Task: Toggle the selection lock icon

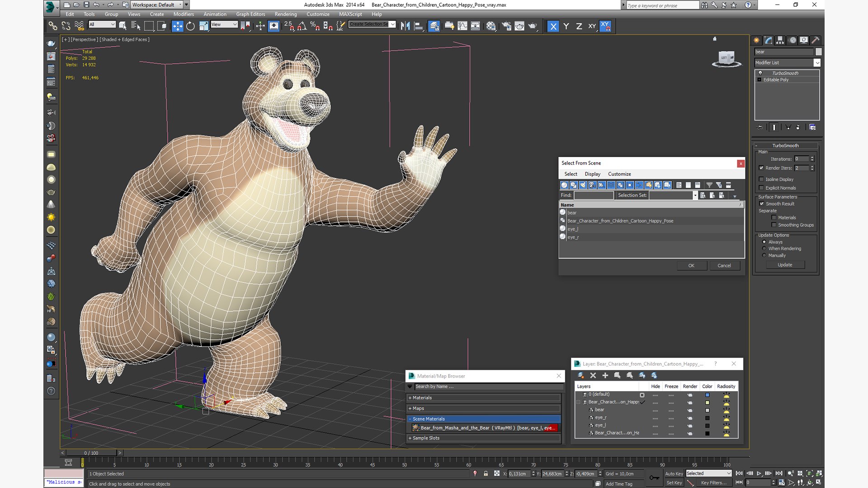Action: coord(486,474)
